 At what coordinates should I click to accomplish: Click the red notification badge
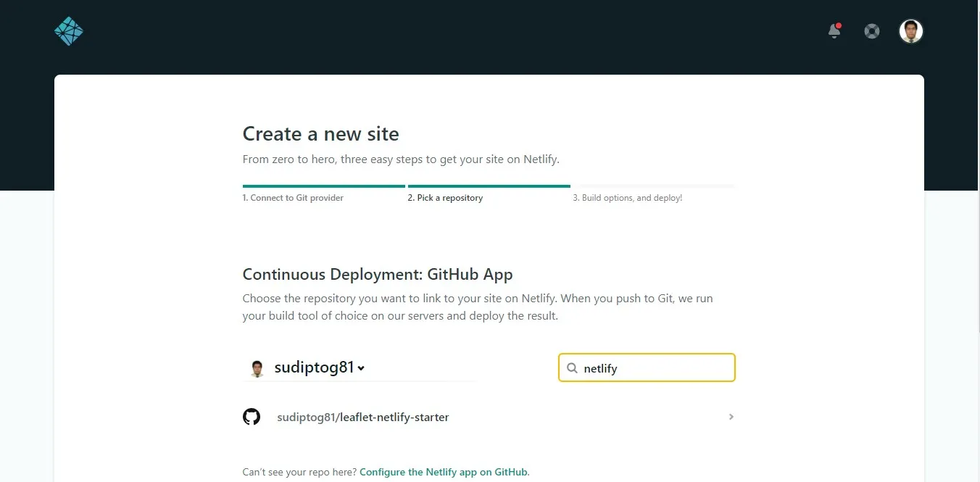pyautogui.click(x=839, y=25)
